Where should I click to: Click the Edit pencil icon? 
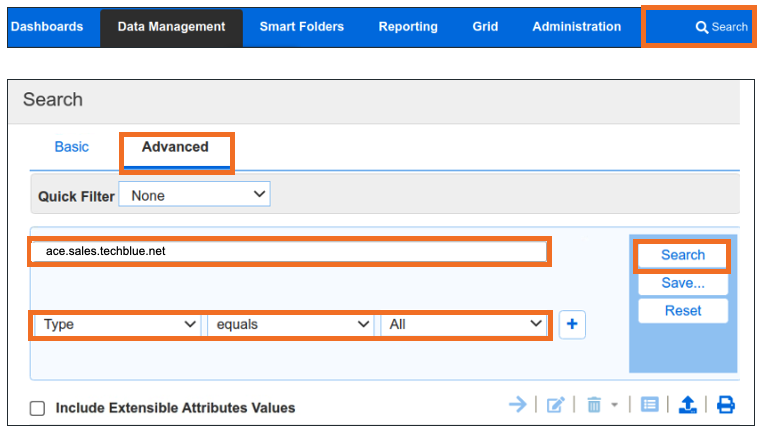556,404
